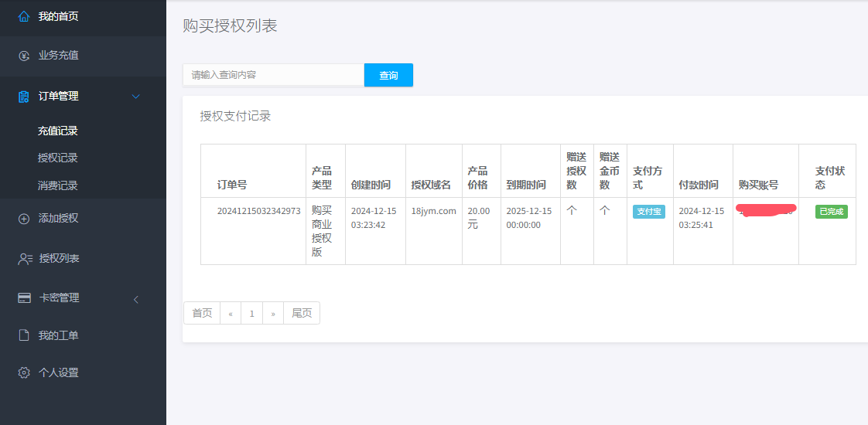The height and width of the screenshot is (425, 868).
Task: Go to 首页 in the pagination
Action: point(202,313)
